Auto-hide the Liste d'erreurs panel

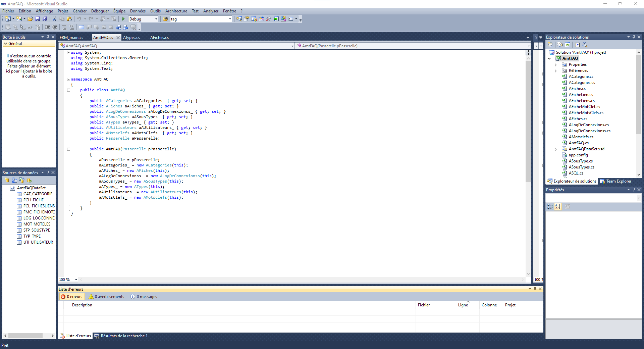535,289
